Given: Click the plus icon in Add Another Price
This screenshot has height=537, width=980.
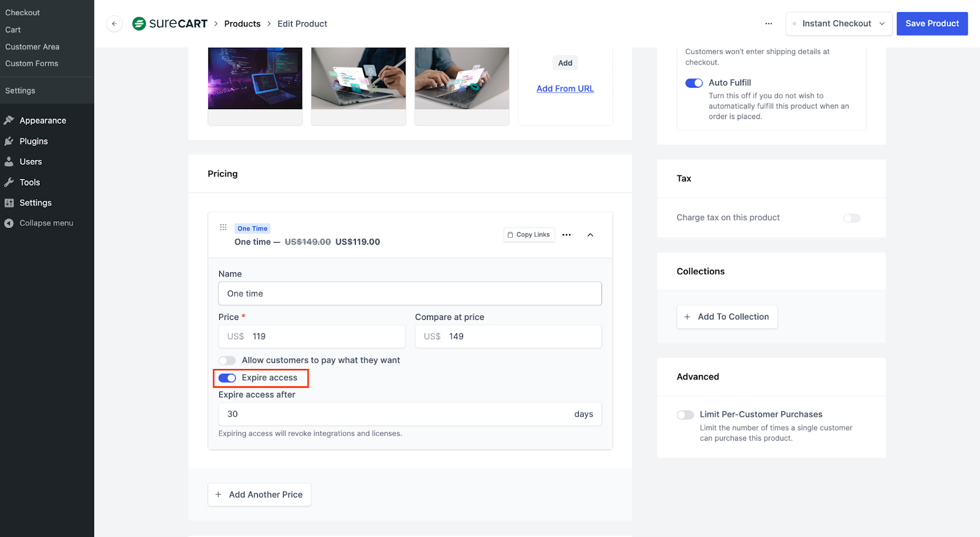Looking at the screenshot, I should 219,495.
